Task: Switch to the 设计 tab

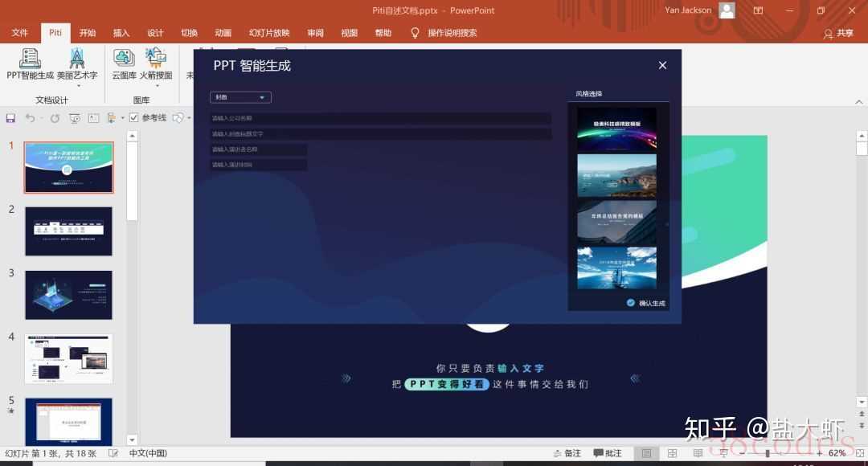Action: pyautogui.click(x=156, y=33)
